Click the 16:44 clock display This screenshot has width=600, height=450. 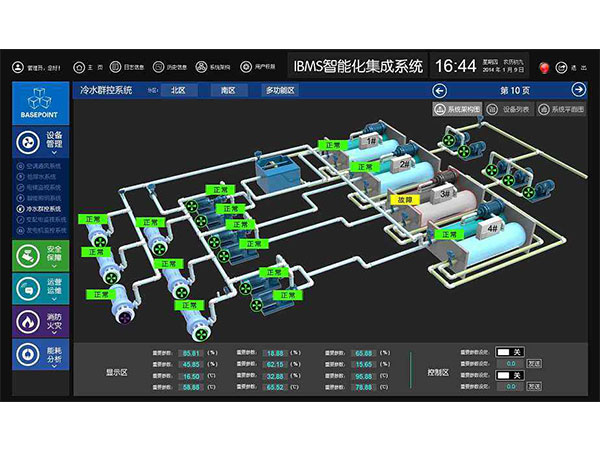coord(456,66)
